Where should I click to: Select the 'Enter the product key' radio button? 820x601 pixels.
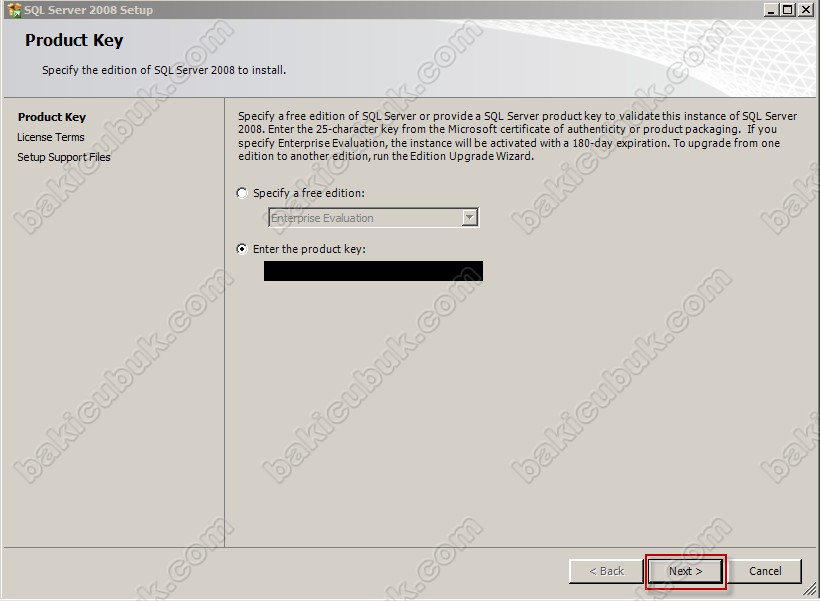[x=242, y=249]
